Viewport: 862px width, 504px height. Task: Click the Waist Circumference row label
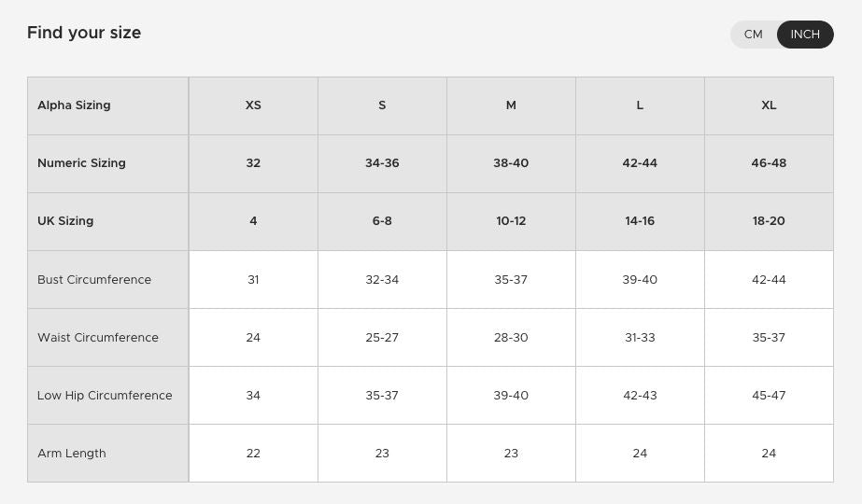(x=98, y=338)
